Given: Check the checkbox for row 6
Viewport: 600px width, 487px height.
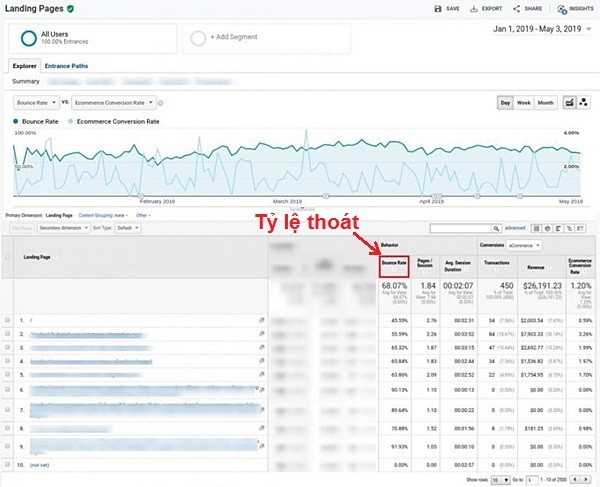Looking at the screenshot, I should click(x=7, y=389).
